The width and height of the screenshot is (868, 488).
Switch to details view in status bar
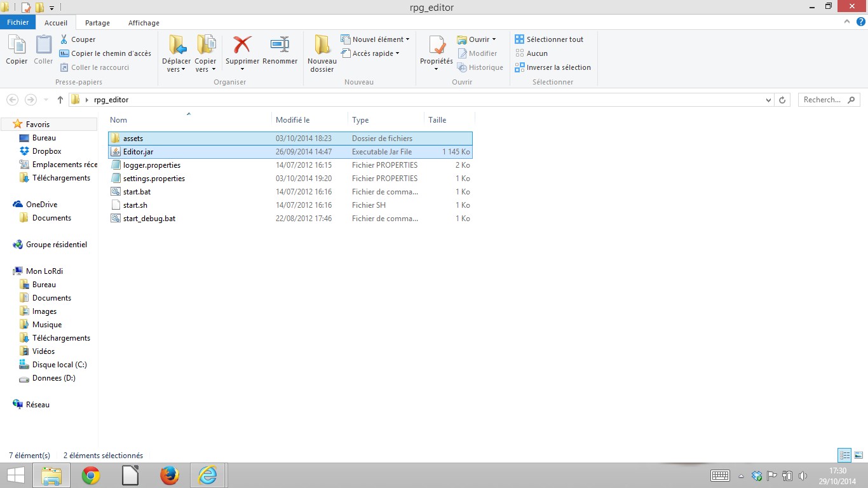point(844,455)
